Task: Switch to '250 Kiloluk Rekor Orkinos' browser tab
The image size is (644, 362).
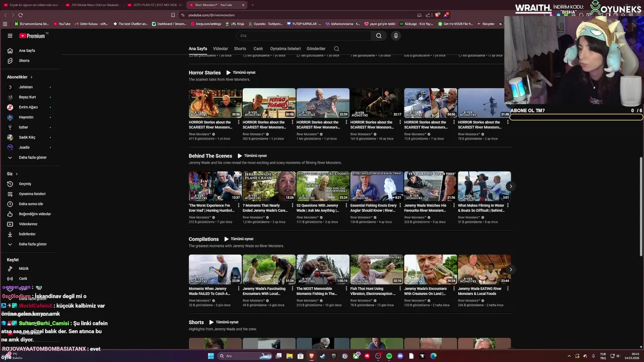Action: (93, 5)
